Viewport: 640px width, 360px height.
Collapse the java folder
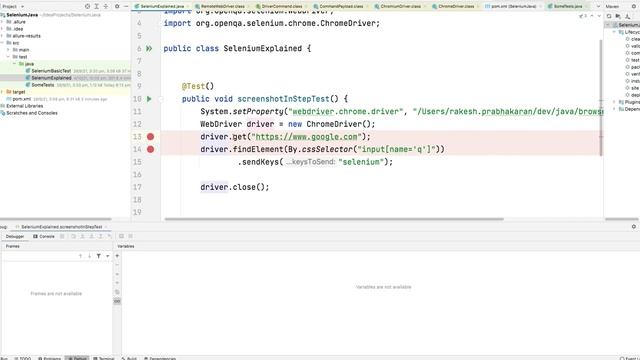pyautogui.click(x=14, y=64)
